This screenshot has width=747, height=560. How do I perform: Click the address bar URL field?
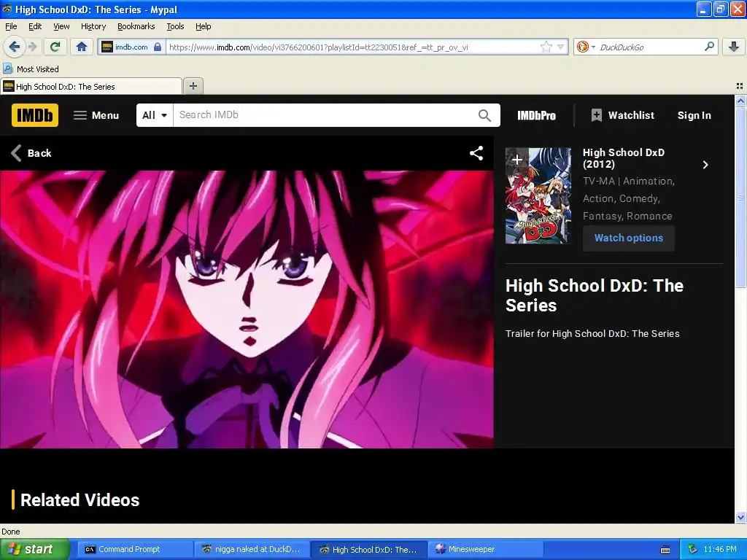click(352, 47)
